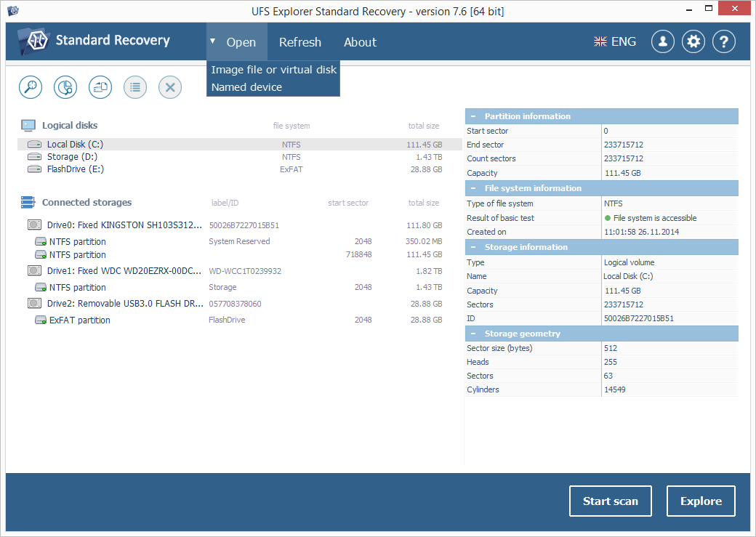The height and width of the screenshot is (537, 756).
Task: Open the help question mark icon
Action: pos(724,42)
